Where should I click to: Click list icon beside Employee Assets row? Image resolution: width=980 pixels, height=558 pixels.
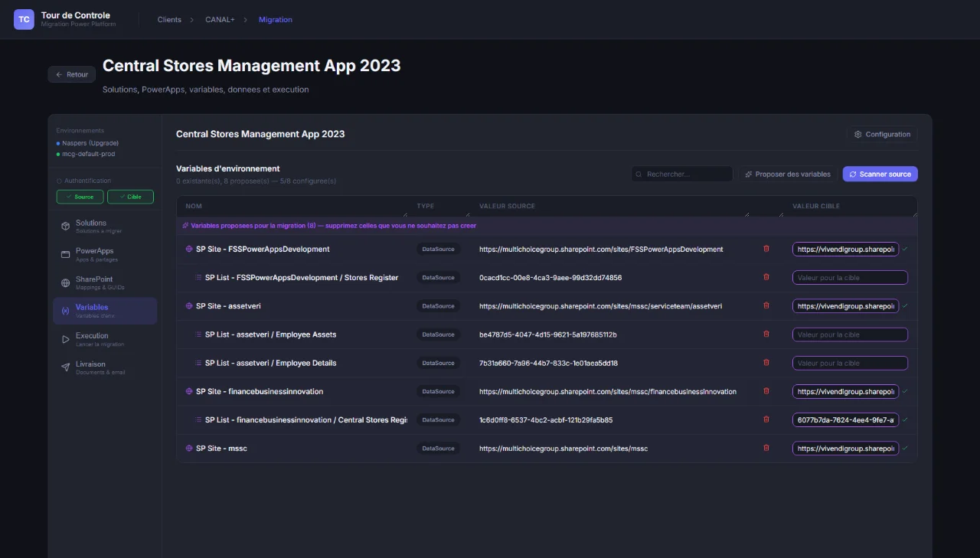coord(198,334)
